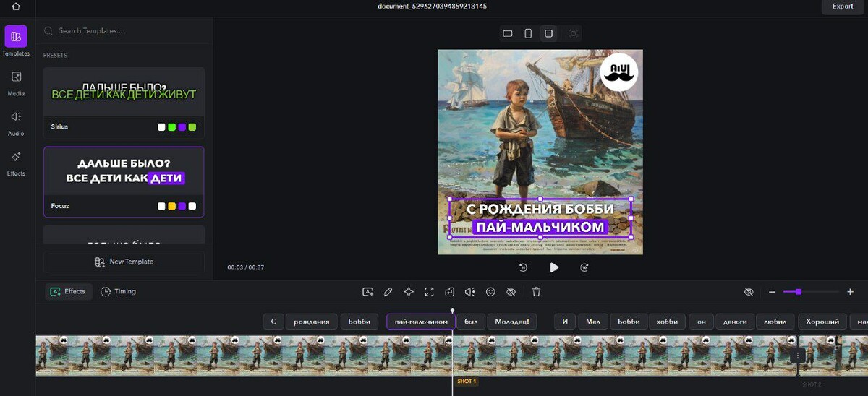
Task: Select the Focus preset template
Action: tap(124, 182)
